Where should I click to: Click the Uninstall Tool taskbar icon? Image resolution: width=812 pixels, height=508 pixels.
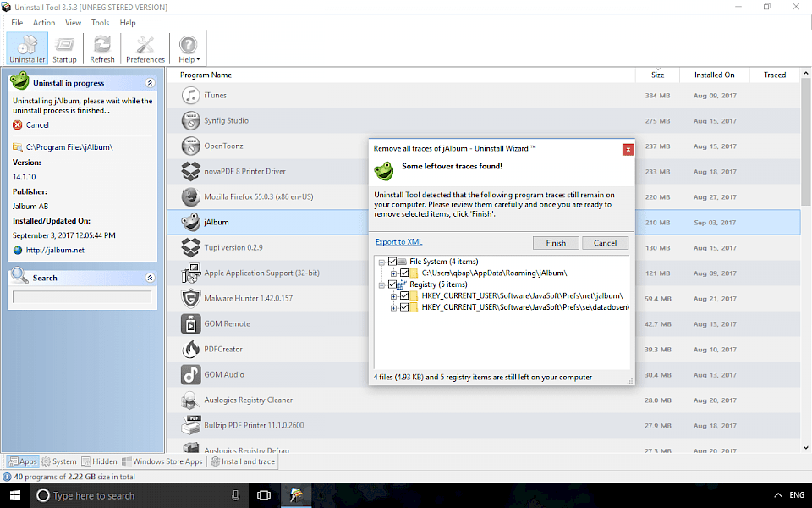pyautogui.click(x=296, y=495)
